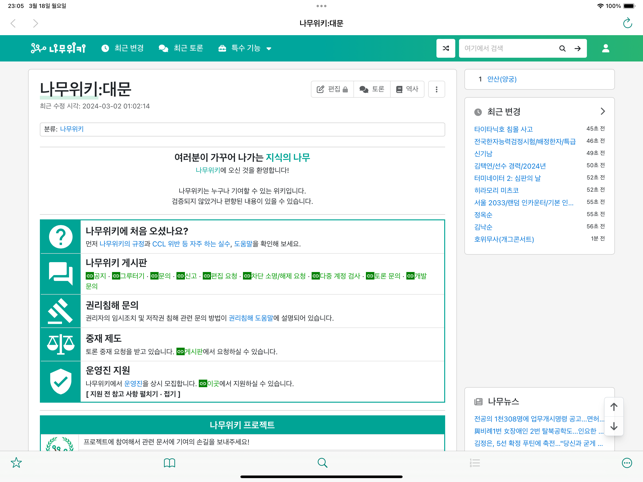Click the go arrow next to search
Image resolution: width=643 pixels, height=482 pixels.
tap(577, 48)
